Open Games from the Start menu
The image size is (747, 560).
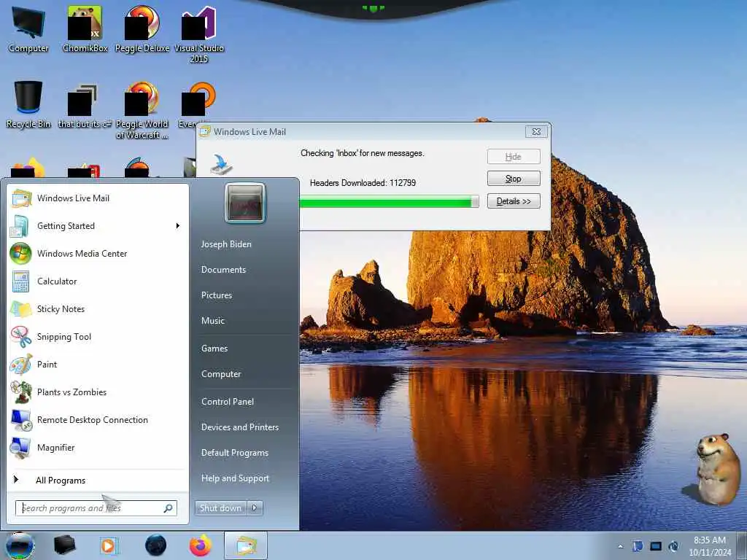coord(214,348)
